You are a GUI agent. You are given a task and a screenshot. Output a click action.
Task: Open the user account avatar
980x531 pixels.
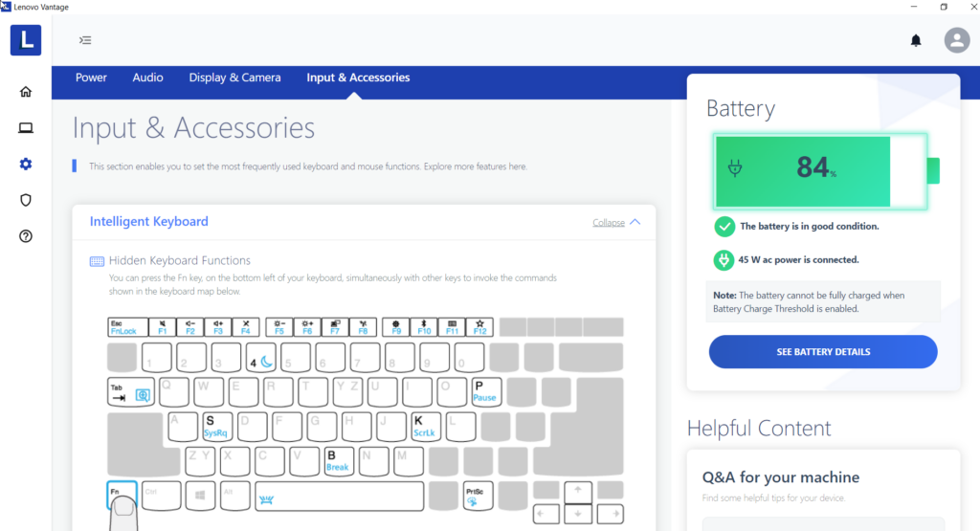click(957, 40)
